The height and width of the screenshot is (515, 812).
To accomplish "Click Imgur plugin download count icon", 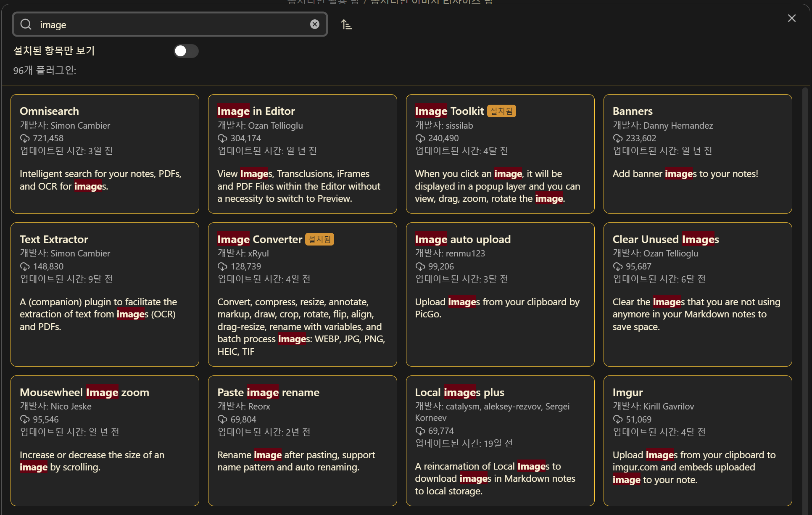I will tap(617, 420).
